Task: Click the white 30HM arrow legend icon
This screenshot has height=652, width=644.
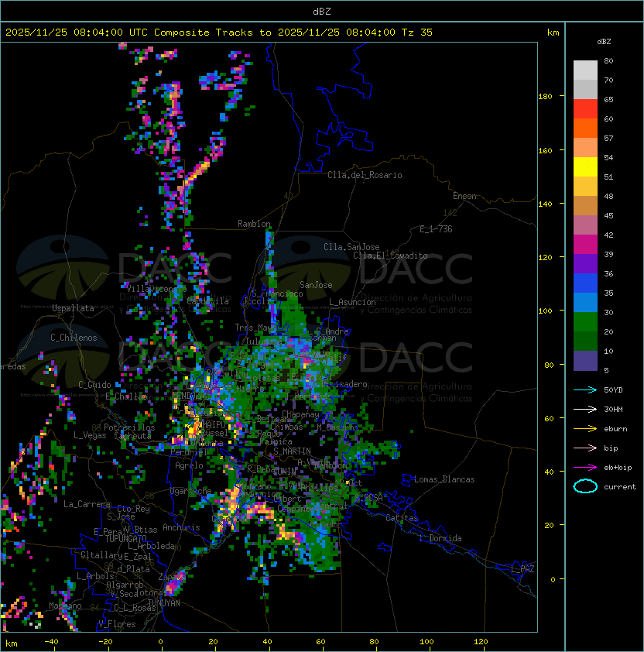Action: tap(585, 409)
